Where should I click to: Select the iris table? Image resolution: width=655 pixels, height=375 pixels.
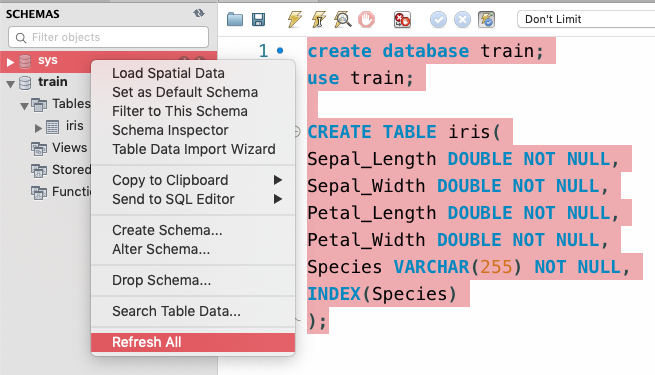pyautogui.click(x=74, y=126)
